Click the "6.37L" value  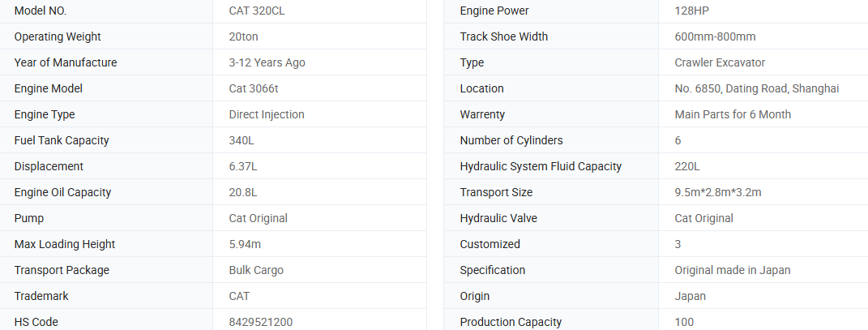243,167
